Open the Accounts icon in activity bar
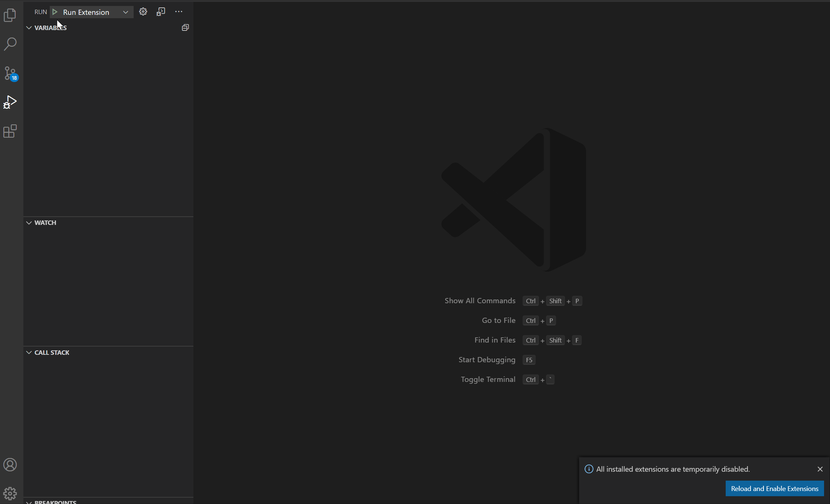The height and width of the screenshot is (504, 830). pyautogui.click(x=10, y=465)
